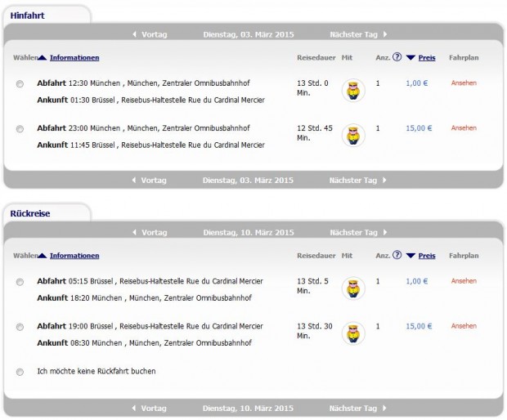Select the 12:30 München departure radio button

[20, 84]
